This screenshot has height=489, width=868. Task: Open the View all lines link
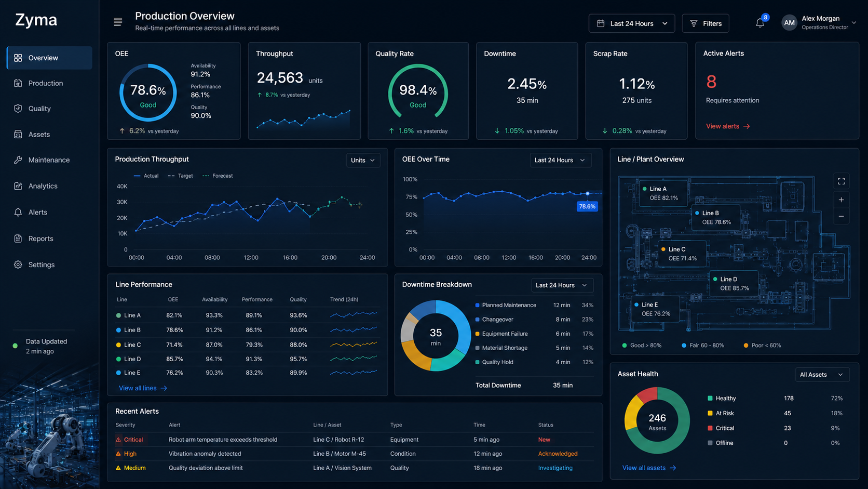coord(143,388)
